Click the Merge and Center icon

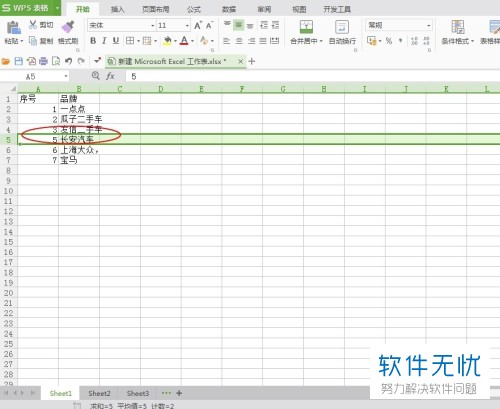click(x=306, y=27)
